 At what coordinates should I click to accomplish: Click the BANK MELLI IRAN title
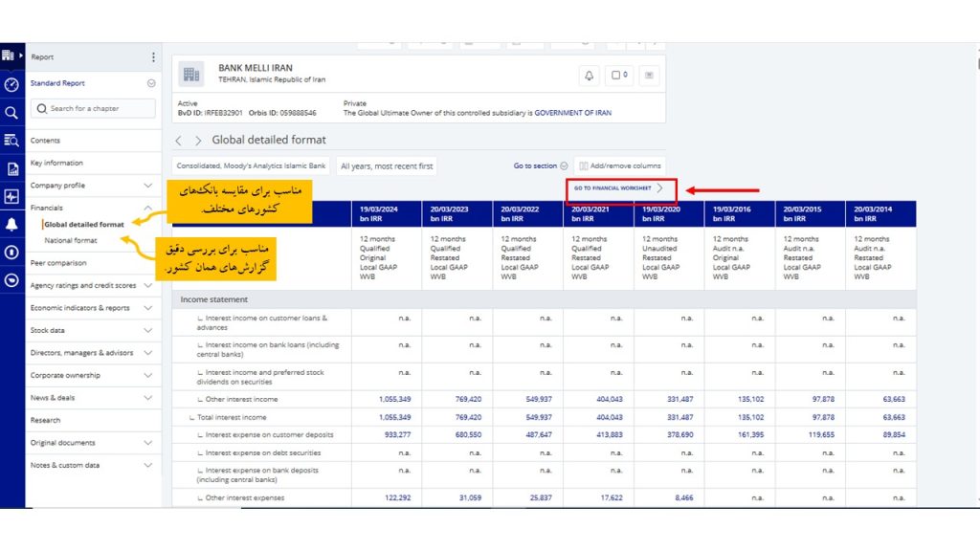[x=255, y=68]
